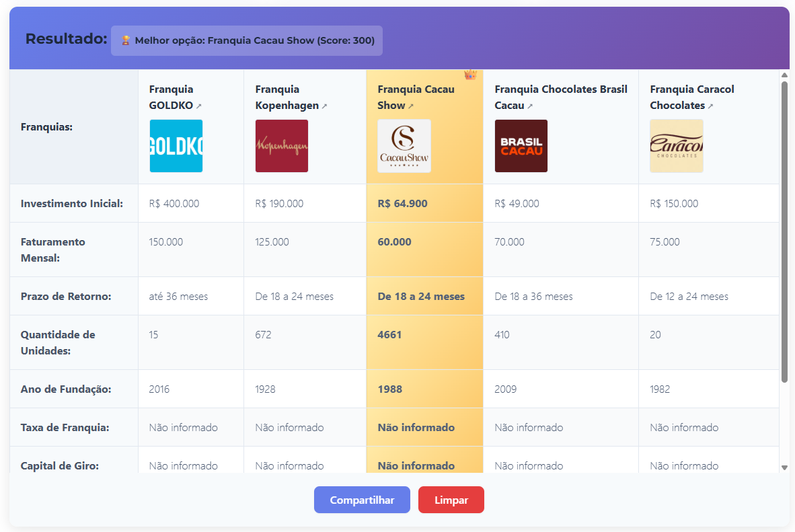Open the Franquia Cacau Show link

tap(416, 98)
